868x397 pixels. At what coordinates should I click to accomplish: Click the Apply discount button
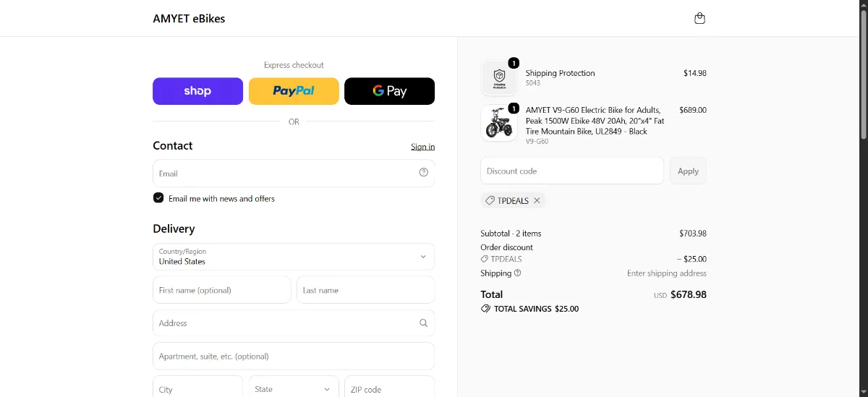click(x=688, y=171)
